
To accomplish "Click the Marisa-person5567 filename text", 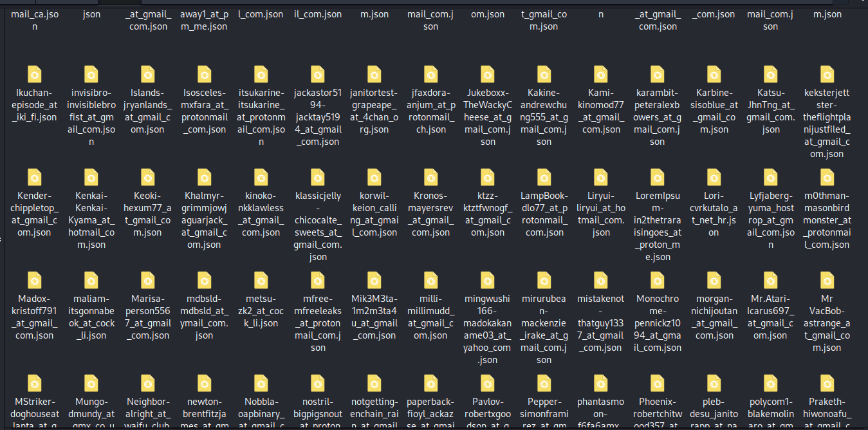I will [148, 317].
